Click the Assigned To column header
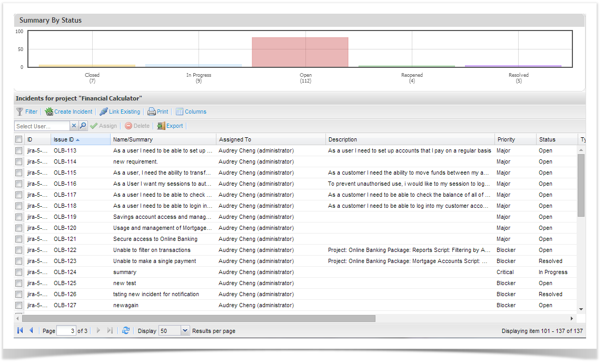This screenshot has height=364, width=604. click(x=235, y=139)
